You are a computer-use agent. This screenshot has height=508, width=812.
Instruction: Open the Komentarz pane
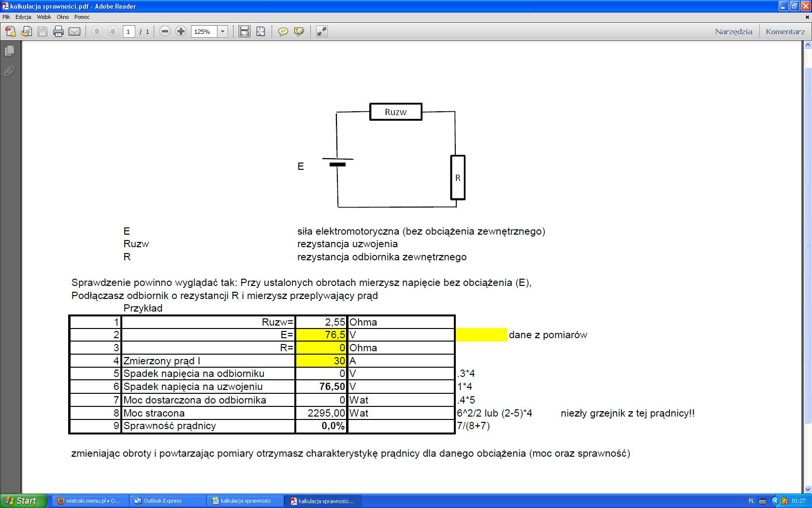pyautogui.click(x=785, y=32)
